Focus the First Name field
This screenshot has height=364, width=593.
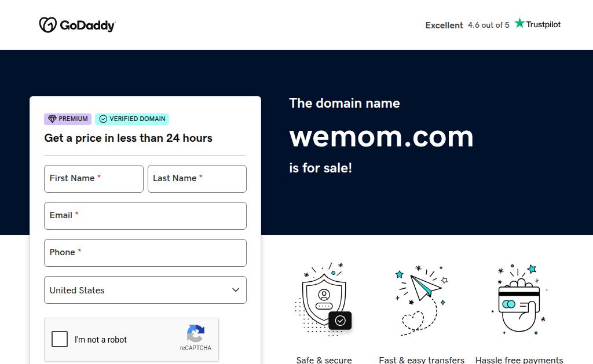(x=94, y=178)
